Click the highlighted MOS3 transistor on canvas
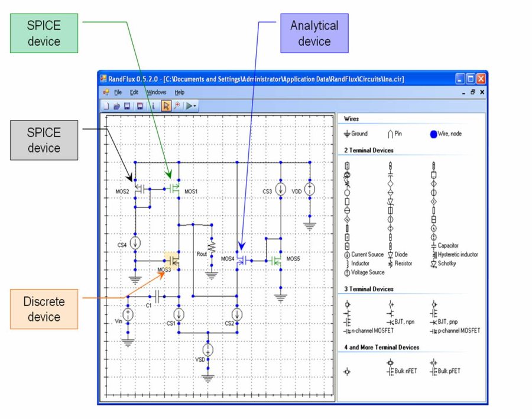Screen dimensions: 532x419 pyautogui.click(x=172, y=259)
